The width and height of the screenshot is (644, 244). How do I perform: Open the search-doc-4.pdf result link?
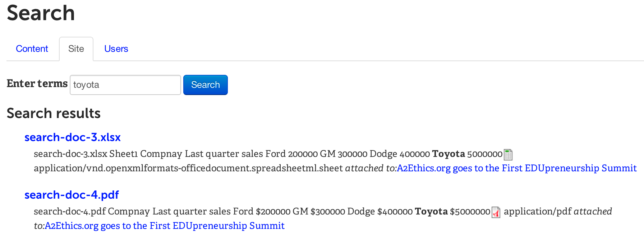(72, 195)
